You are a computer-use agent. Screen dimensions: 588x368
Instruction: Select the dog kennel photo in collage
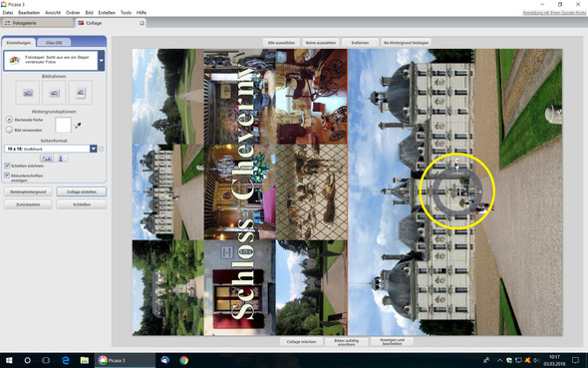(x=311, y=192)
